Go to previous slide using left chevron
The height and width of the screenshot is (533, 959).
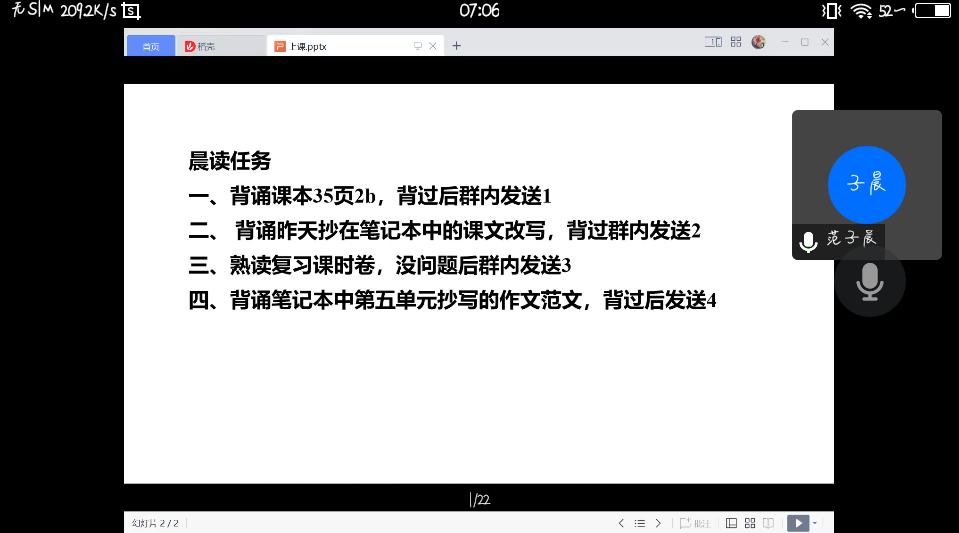621,523
